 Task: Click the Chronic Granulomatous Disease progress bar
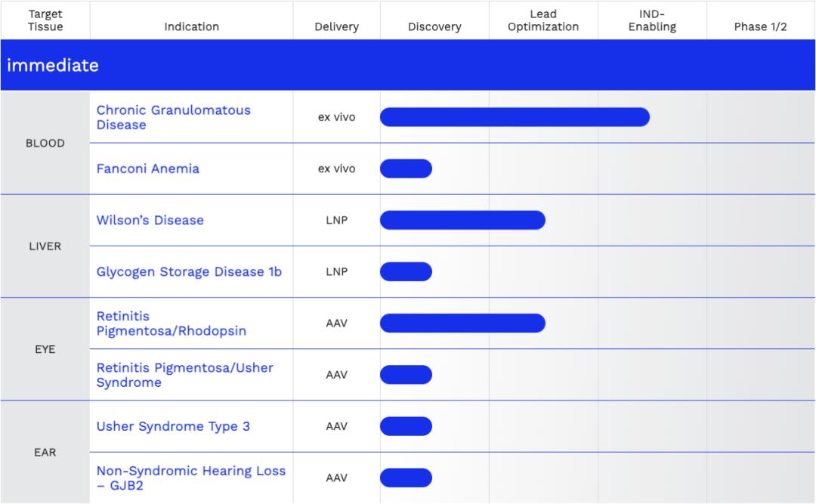coord(514,117)
